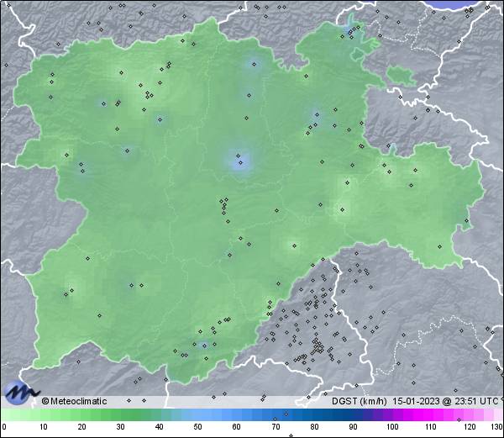Click the 30 label on the gust scale
Viewport: 504px width, 438px height.
click(x=120, y=427)
